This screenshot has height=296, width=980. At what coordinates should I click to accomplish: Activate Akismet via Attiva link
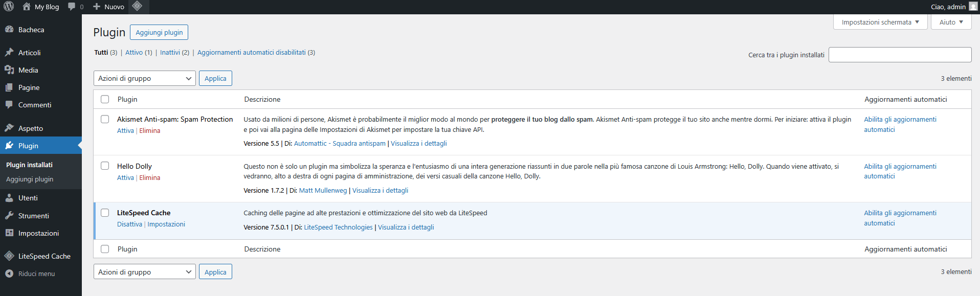[125, 131]
